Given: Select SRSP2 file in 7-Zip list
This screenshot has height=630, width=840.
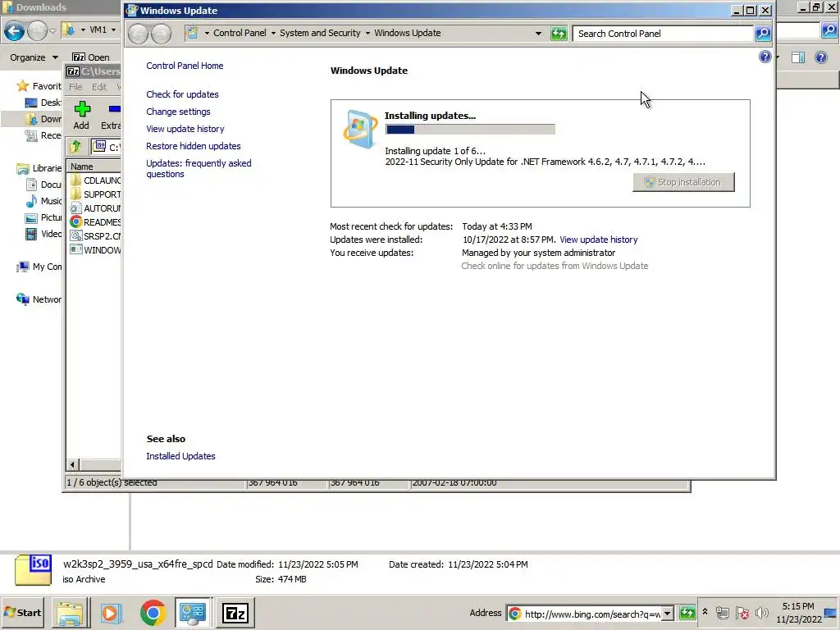Looking at the screenshot, I should coord(95,236).
